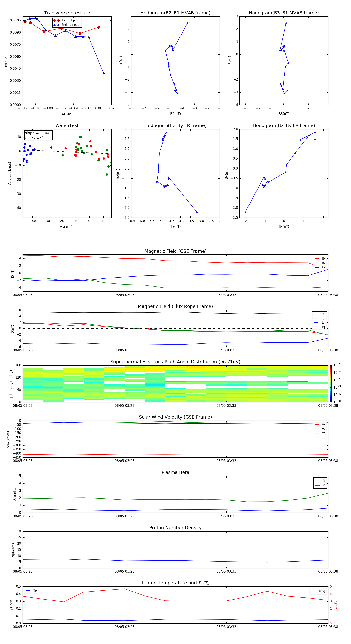Click the "A(T·m)" x-axis label

click(x=67, y=114)
